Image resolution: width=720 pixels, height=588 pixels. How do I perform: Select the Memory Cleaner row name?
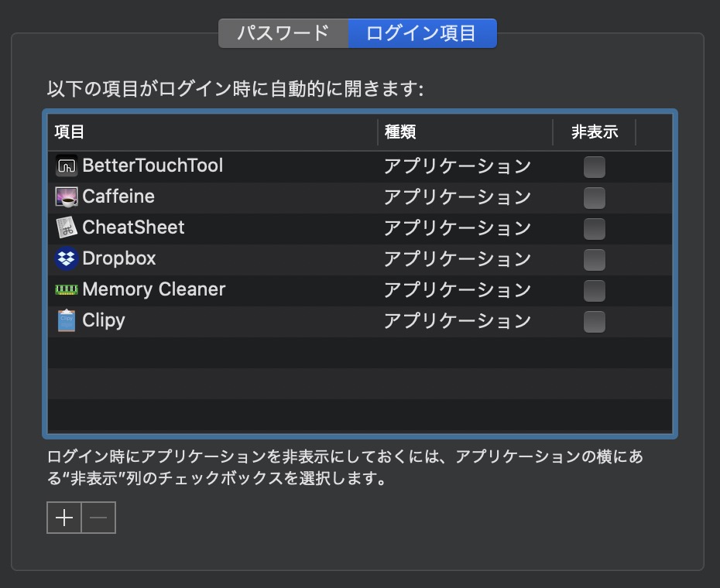[x=154, y=289]
